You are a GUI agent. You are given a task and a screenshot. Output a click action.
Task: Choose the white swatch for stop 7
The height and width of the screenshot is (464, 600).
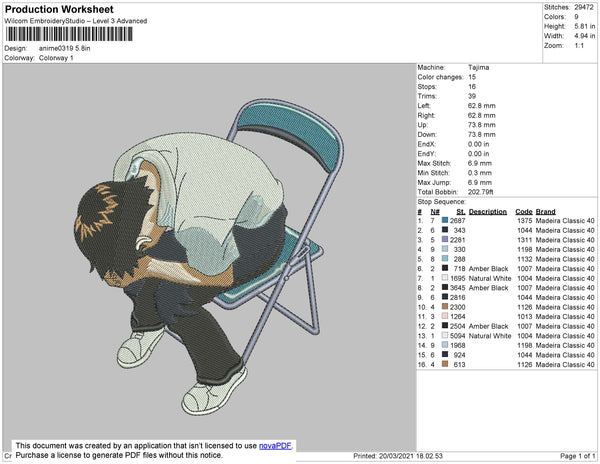click(x=445, y=278)
